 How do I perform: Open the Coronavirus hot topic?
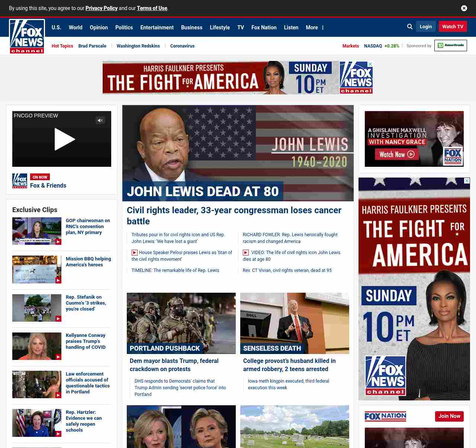[x=182, y=46]
